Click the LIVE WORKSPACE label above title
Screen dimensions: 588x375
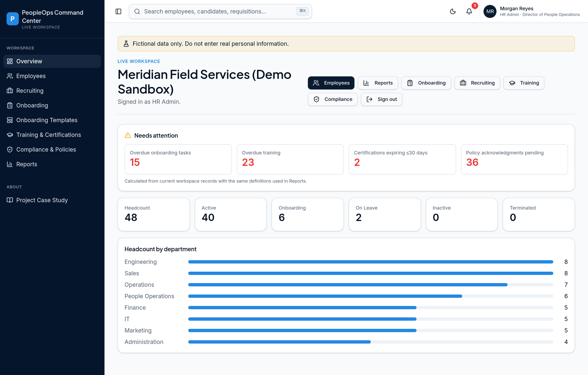click(x=139, y=61)
